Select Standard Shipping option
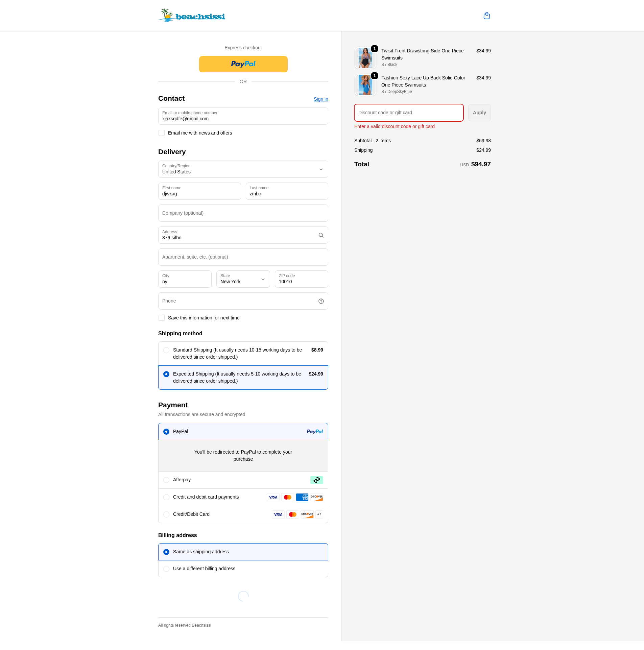Screen dimensions: 644x650 point(166,350)
